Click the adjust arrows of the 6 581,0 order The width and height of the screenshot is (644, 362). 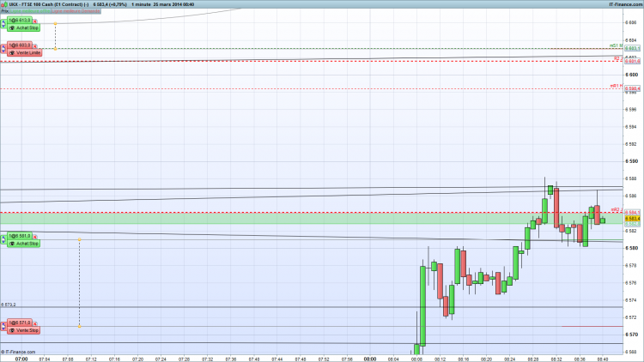(x=3, y=239)
